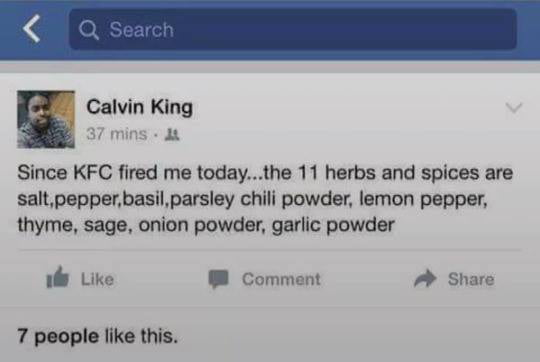Tap the Like label
Image resolution: width=540 pixels, height=362 pixels.
point(97,279)
